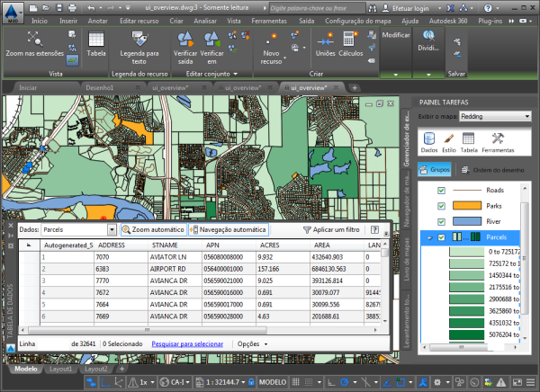Screen dimensions: 540x392
Task: Toggle the Parks layer visibility checkbox
Action: (x=441, y=206)
